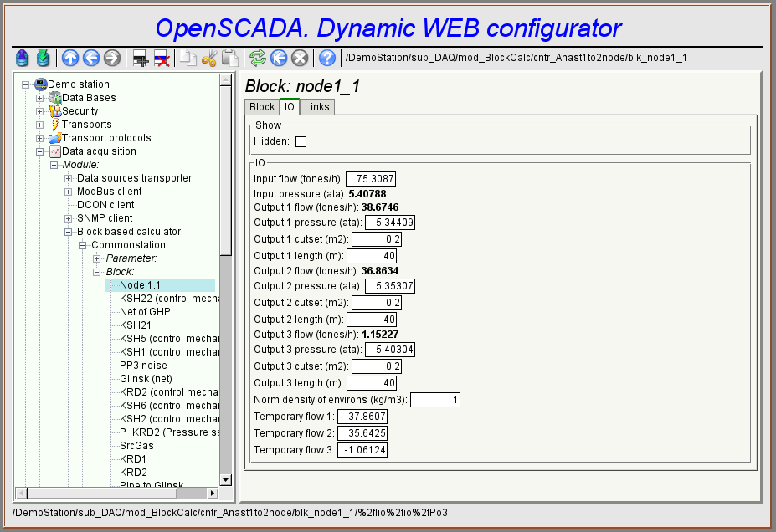This screenshot has height=532, width=776.
Task: Click the Temporary flow 1 field
Action: (362, 417)
